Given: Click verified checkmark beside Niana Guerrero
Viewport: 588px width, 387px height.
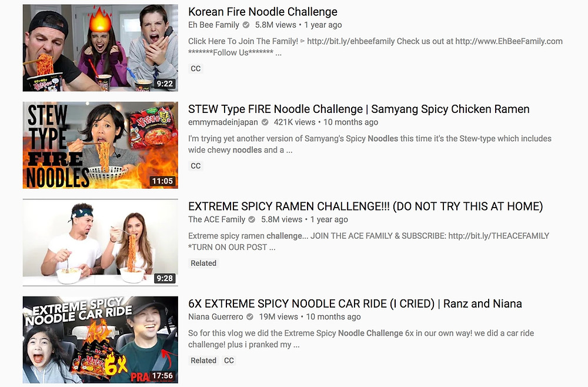Looking at the screenshot, I should click(250, 316).
